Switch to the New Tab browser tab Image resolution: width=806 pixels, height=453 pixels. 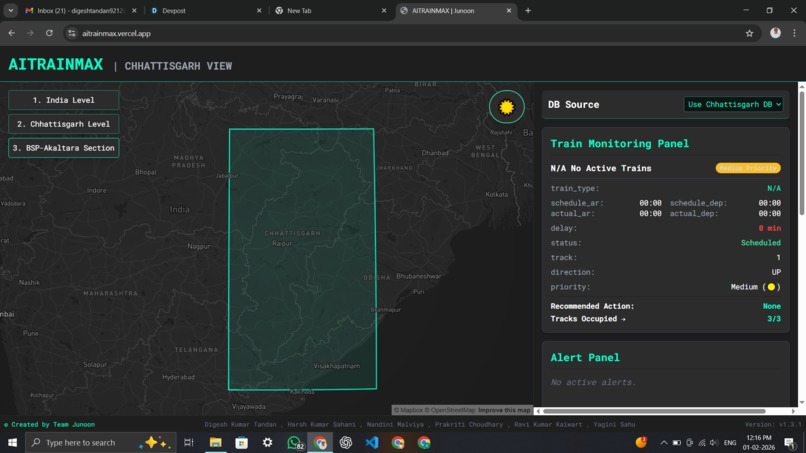(330, 10)
